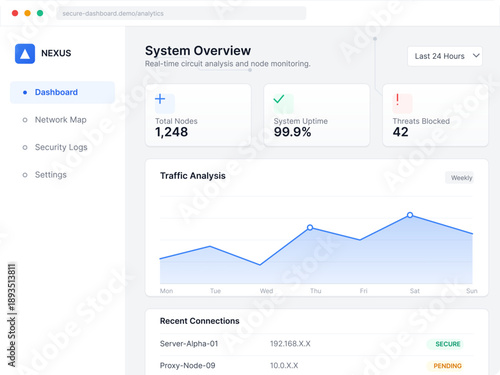
Task: Click the chevron beside Last 24 Hours
Action: pos(476,56)
